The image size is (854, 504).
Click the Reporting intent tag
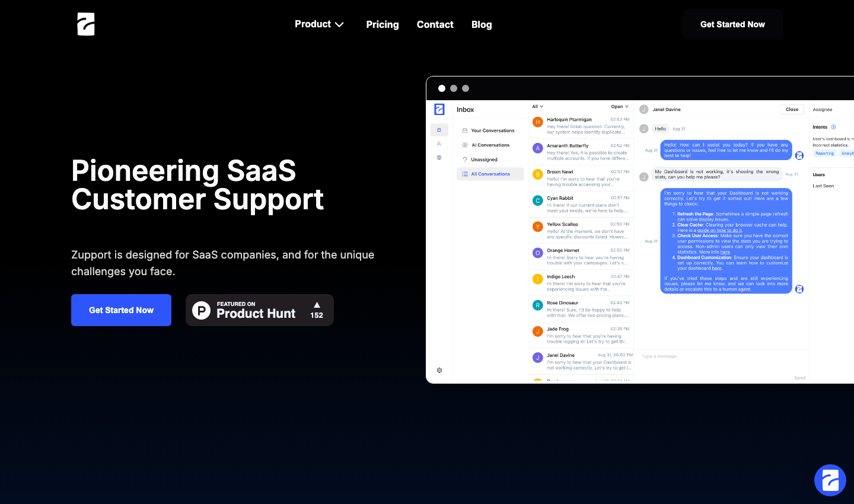824,154
